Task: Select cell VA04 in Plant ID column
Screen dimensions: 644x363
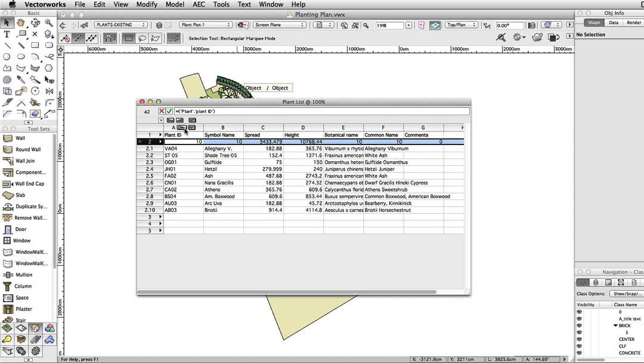Action: 183,149
